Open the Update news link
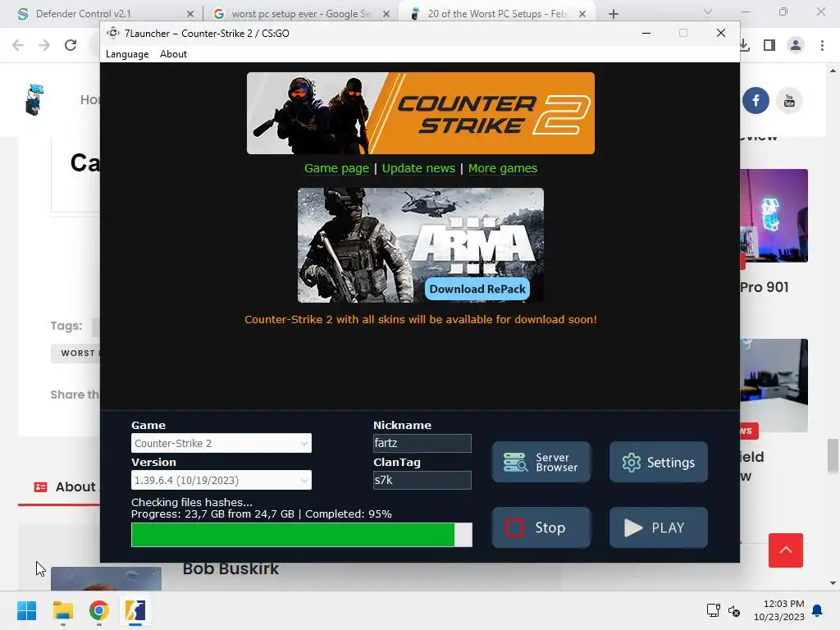This screenshot has height=630, width=840. click(x=418, y=168)
